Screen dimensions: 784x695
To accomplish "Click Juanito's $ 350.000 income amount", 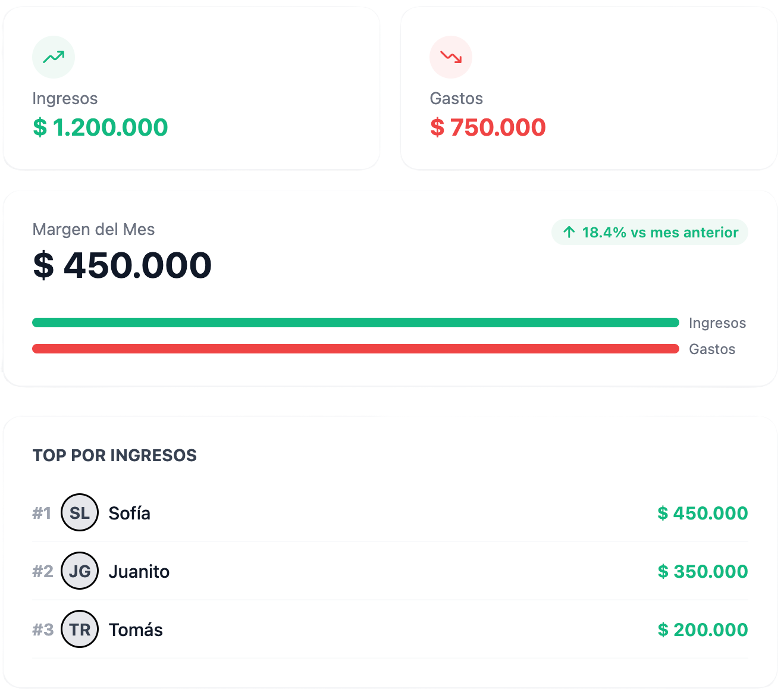I will 703,571.
